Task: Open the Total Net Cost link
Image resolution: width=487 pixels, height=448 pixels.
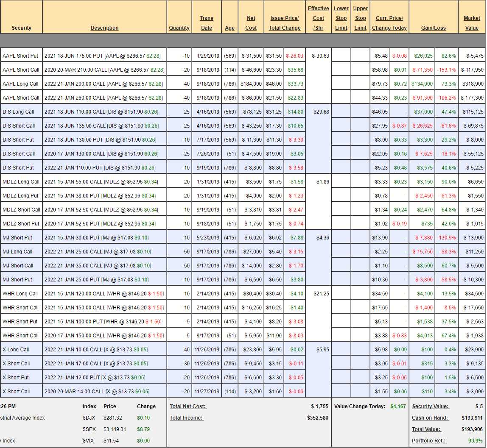Action: [188, 406]
